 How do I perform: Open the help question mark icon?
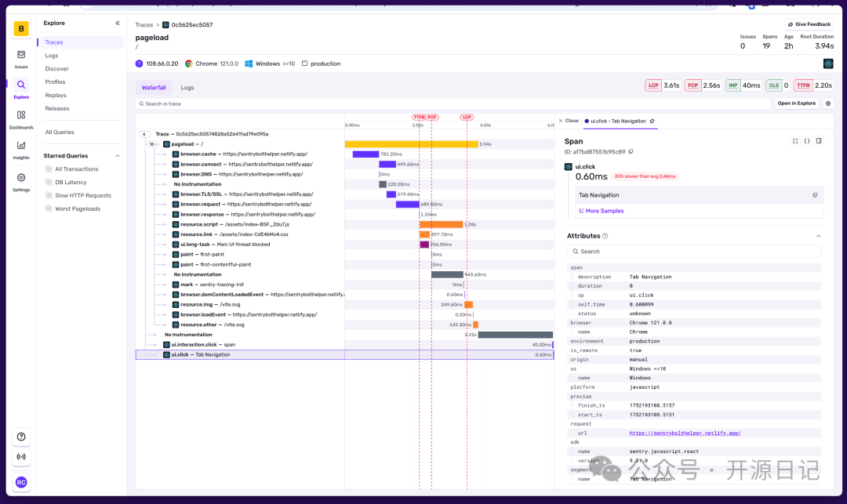pyautogui.click(x=21, y=437)
